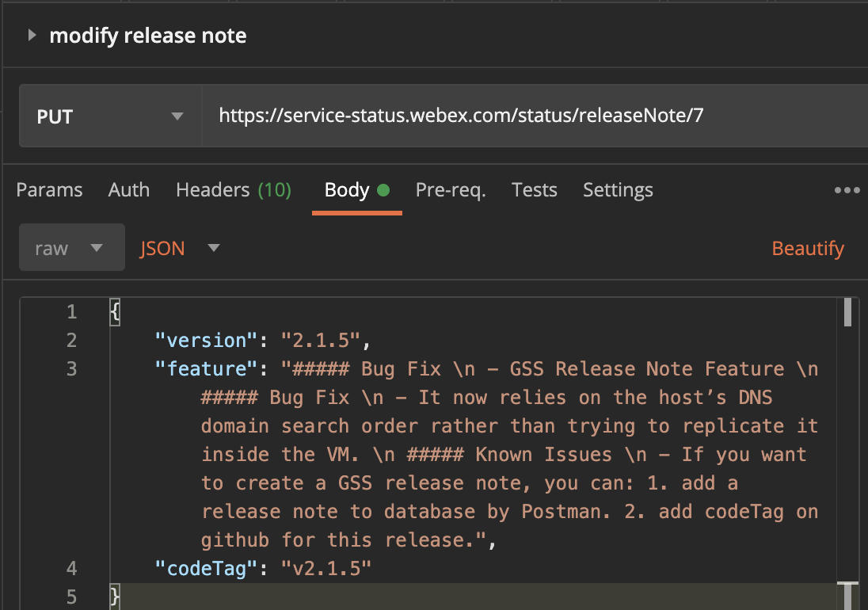Open the JSON format dropdown
The height and width of the screenshot is (610, 868).
[x=180, y=248]
